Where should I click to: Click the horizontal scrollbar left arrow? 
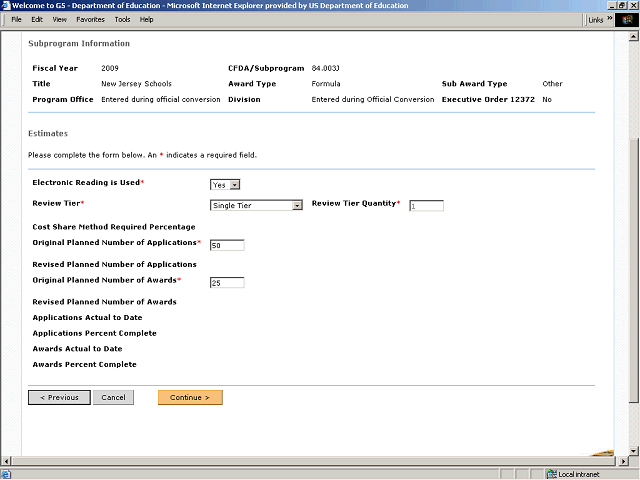(x=5, y=461)
